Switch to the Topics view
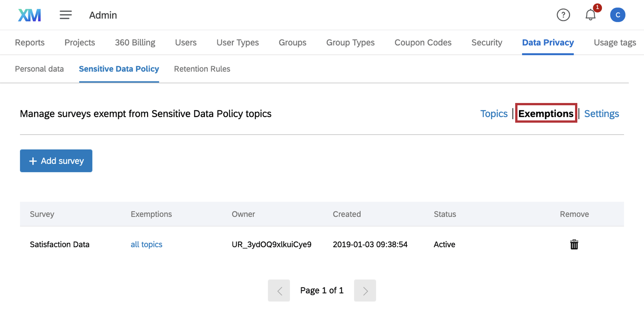Viewport: 644px width, 312px height. click(494, 114)
